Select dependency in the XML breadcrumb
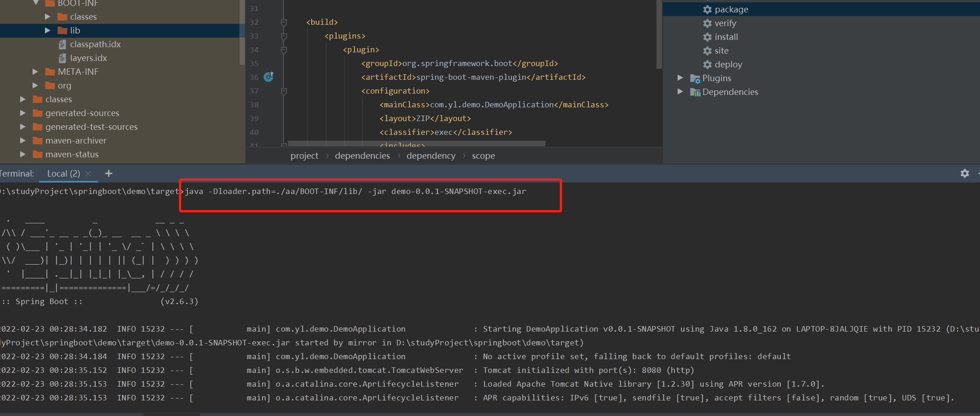The width and height of the screenshot is (980, 416). [x=431, y=156]
